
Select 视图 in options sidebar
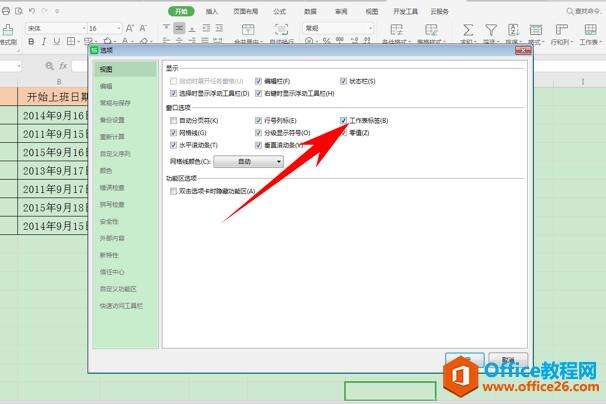[x=125, y=69]
